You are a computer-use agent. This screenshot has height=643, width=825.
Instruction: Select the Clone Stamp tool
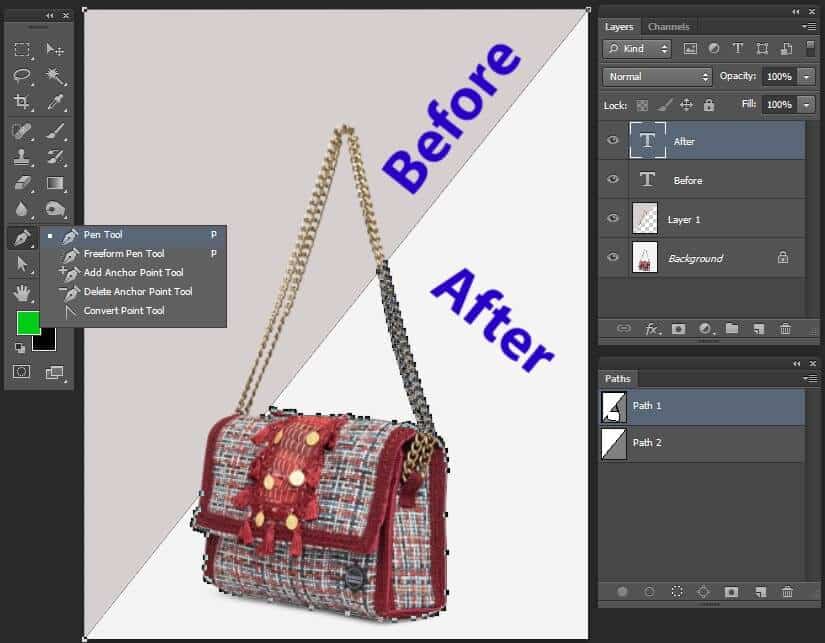coord(22,156)
